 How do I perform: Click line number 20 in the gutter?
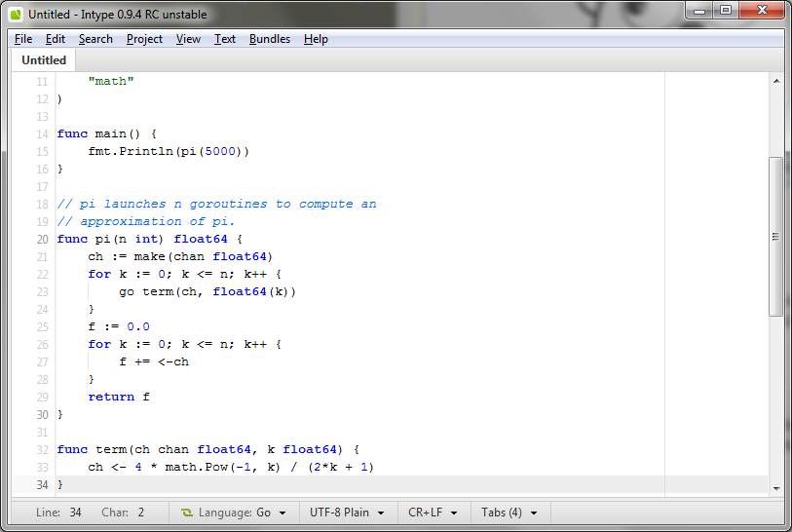pos(42,239)
